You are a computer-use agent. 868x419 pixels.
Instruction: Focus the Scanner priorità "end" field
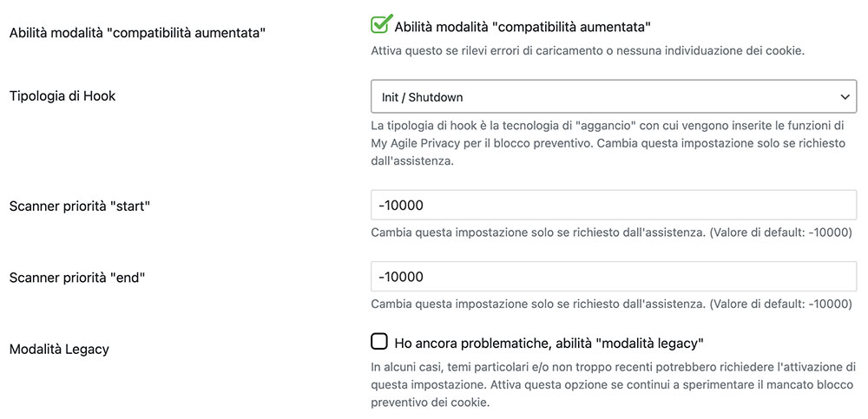(614, 276)
